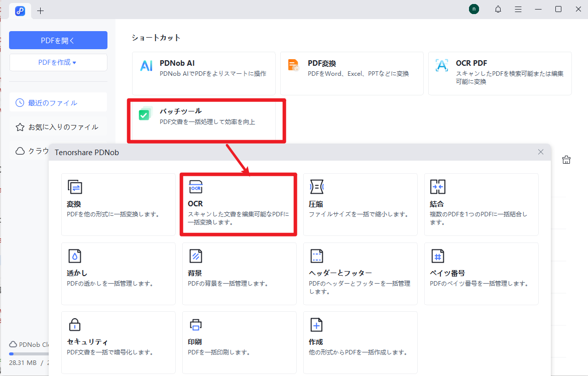
Task: Click the 透かし tile title
Action: (x=77, y=273)
